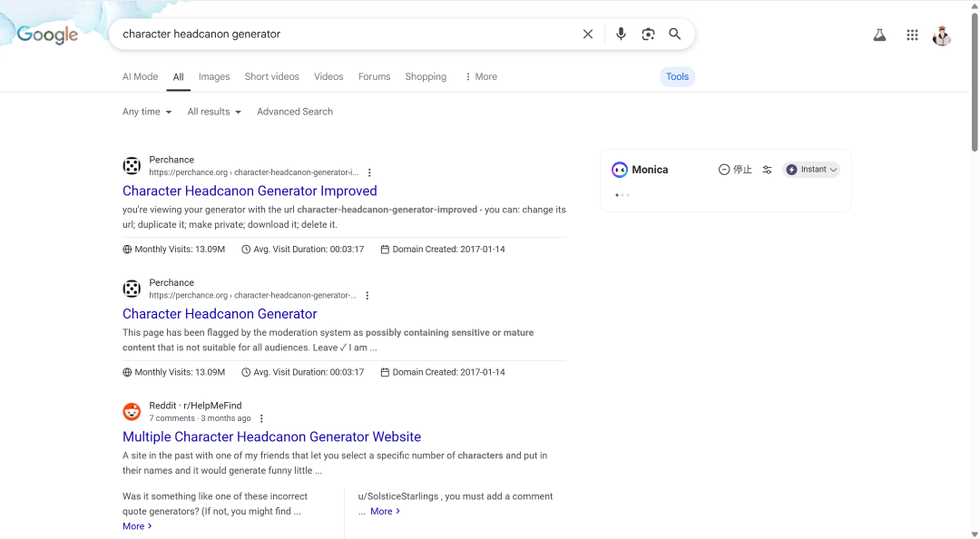
Task: Switch to AI Mode tab
Action: [140, 77]
